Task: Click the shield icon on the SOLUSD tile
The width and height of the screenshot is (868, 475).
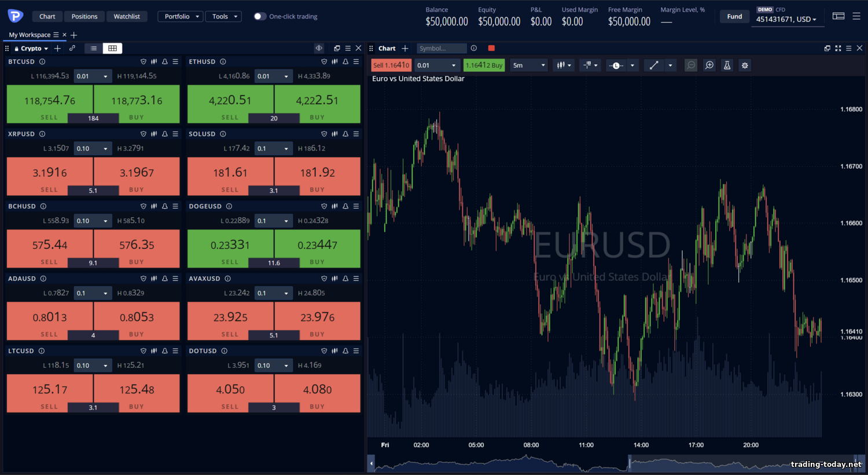Action: tap(324, 134)
